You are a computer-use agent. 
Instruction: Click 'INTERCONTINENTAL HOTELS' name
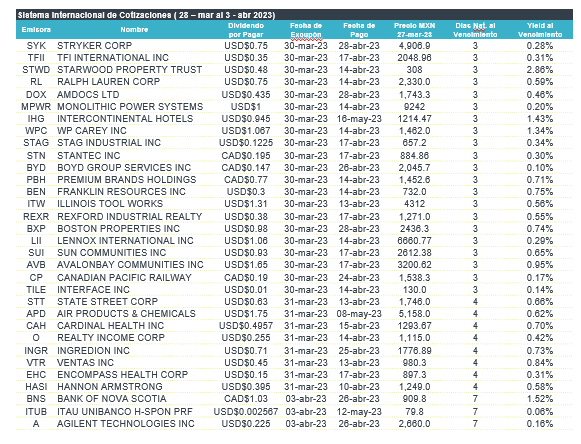125,119
